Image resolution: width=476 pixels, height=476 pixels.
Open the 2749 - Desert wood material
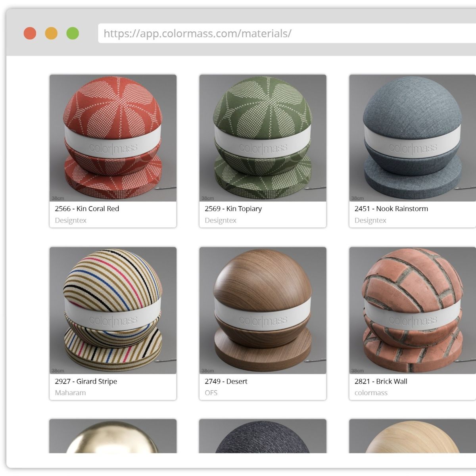pos(263,309)
